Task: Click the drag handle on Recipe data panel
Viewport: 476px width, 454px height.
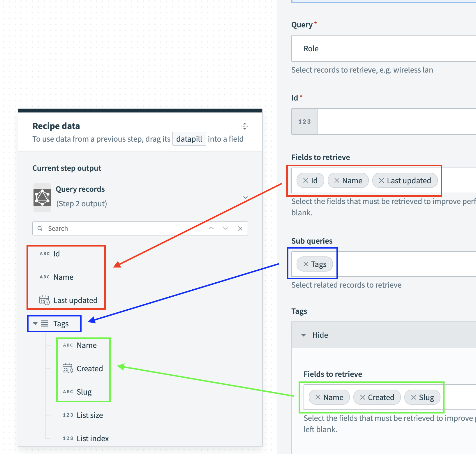Action: tap(244, 126)
